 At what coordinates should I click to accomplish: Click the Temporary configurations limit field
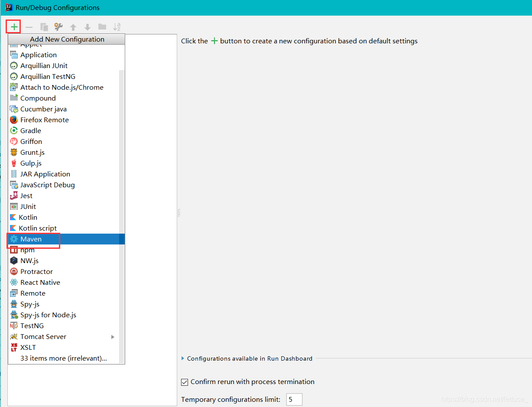coord(294,400)
